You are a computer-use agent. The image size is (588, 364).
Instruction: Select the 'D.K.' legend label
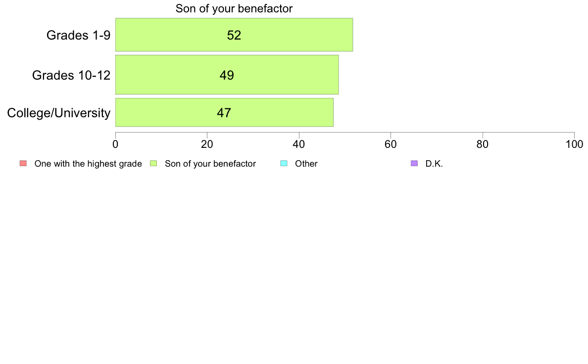point(434,164)
